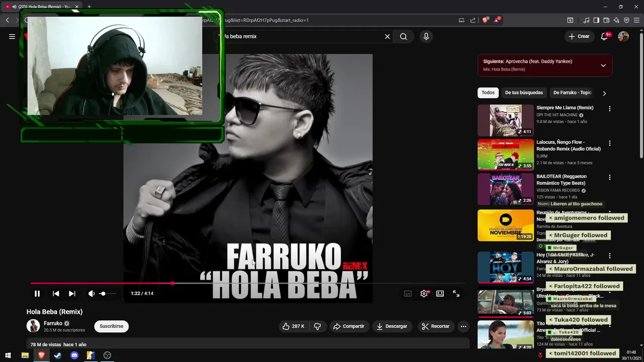Select the Todos filter chip
Image resolution: width=644 pixels, height=362 pixels.
click(x=488, y=93)
